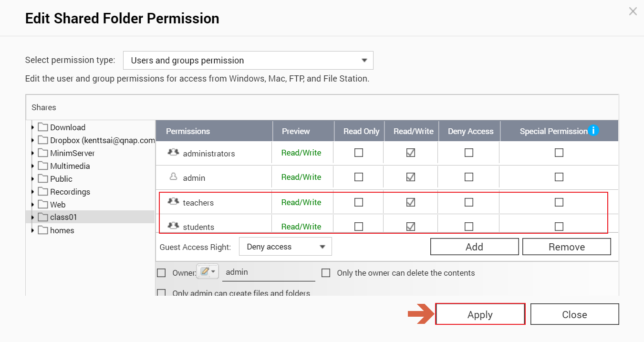Enable Deny Access for students

(x=469, y=227)
